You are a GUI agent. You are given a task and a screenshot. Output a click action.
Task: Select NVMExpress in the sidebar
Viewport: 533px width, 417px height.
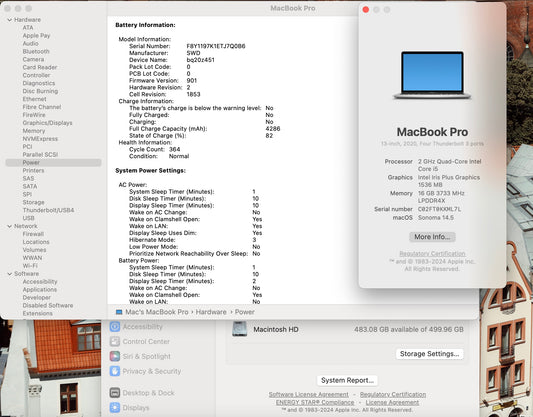point(40,139)
